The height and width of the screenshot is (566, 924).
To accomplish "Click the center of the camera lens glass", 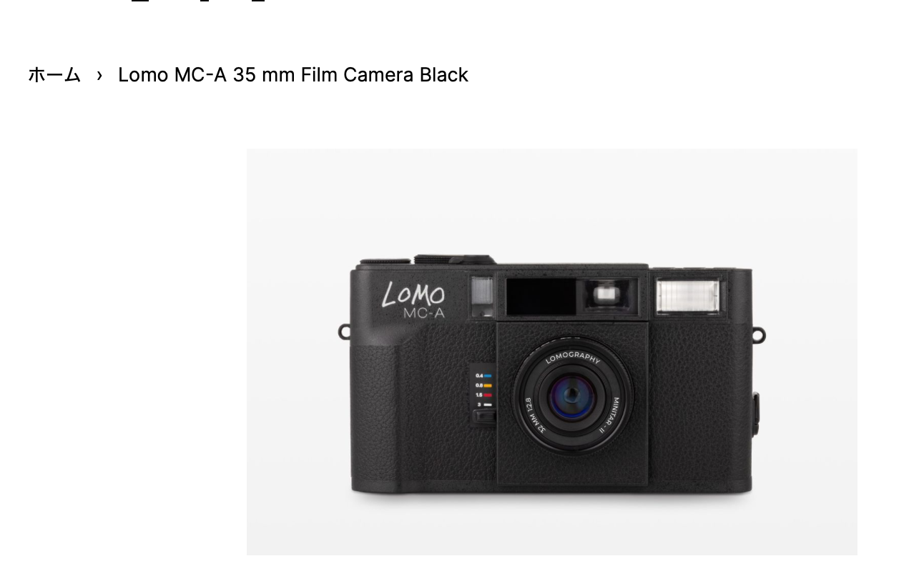I will 572,395.
